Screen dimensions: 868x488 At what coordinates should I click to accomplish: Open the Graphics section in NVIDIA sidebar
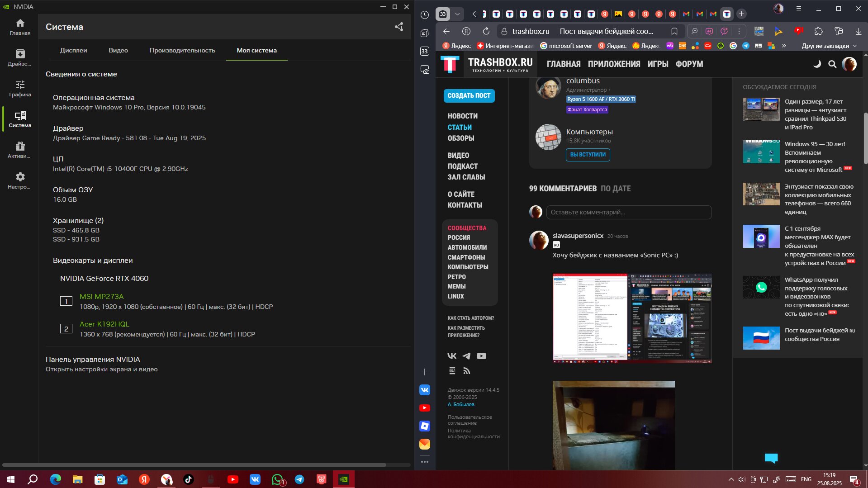click(x=20, y=88)
